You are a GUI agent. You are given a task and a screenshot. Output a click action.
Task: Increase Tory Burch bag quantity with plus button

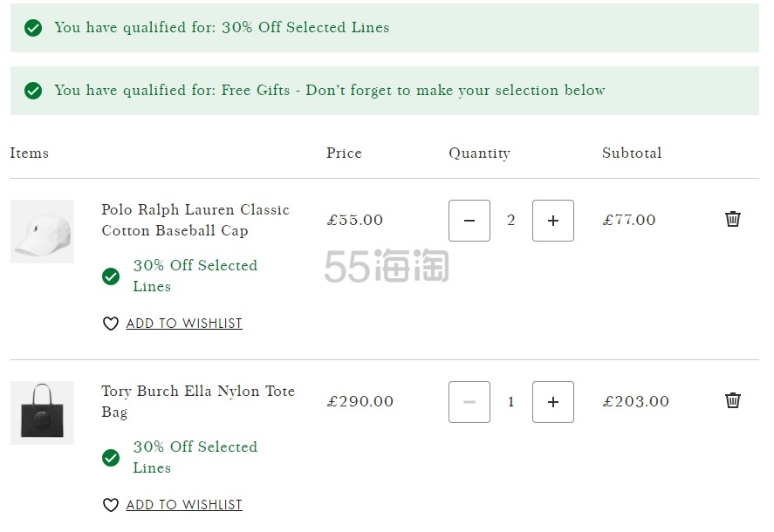(553, 402)
